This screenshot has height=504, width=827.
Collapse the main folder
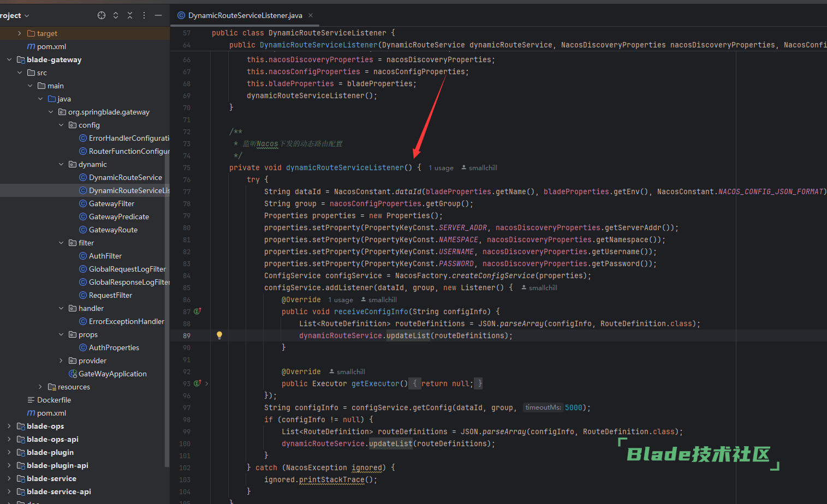point(30,86)
